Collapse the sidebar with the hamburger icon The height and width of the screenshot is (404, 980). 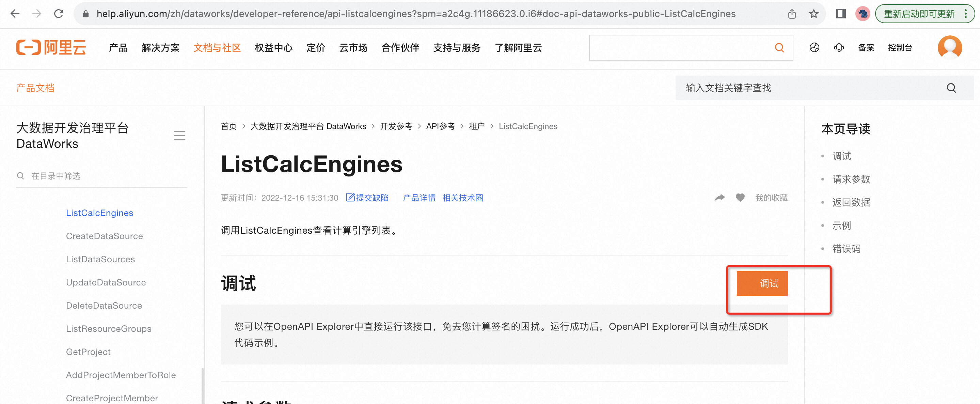[x=179, y=136]
